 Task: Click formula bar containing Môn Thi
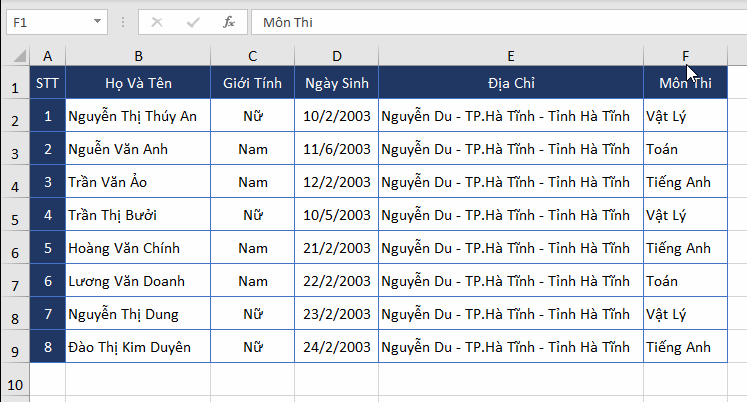tap(499, 22)
